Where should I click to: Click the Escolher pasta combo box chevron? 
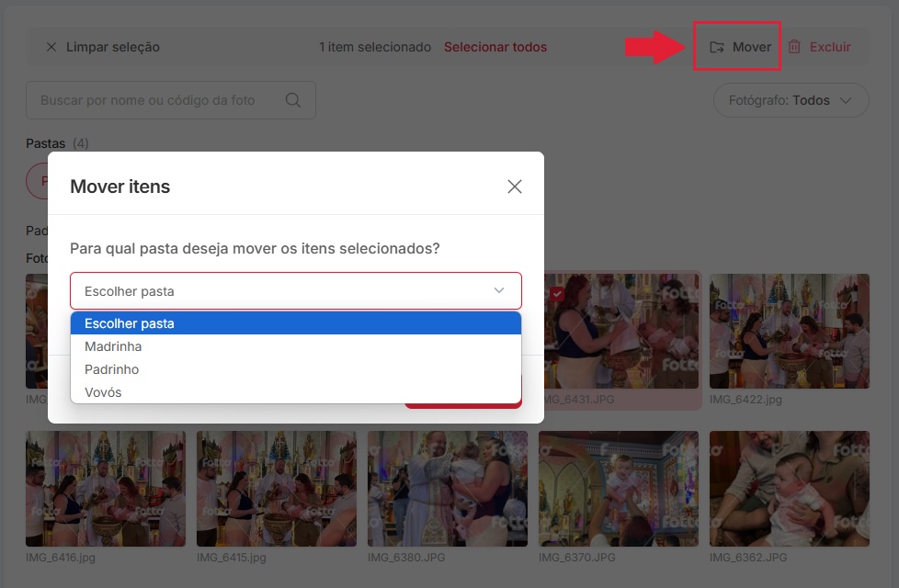coord(499,290)
